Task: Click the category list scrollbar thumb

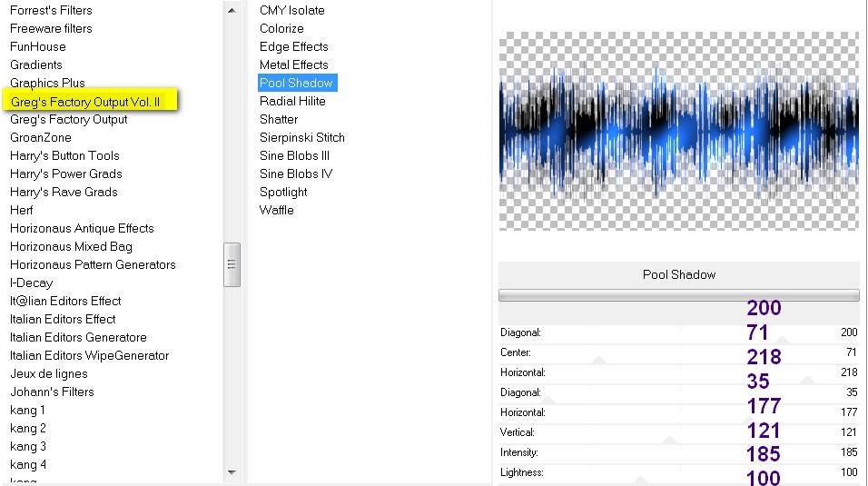Action: coord(232,264)
